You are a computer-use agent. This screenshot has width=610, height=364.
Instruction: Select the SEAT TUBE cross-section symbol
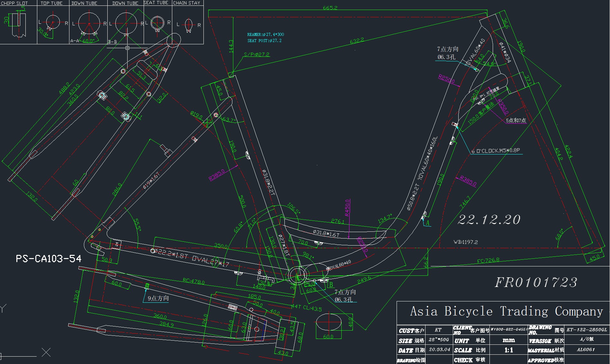pos(157,23)
